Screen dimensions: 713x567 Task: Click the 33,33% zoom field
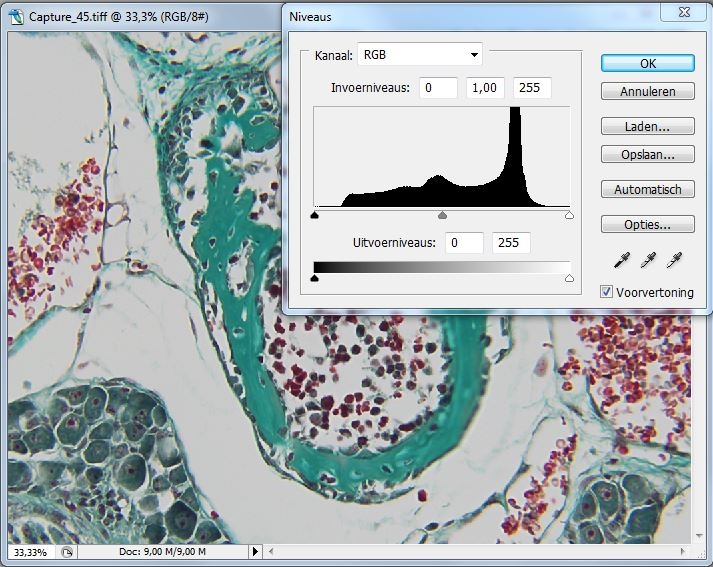coord(30,551)
